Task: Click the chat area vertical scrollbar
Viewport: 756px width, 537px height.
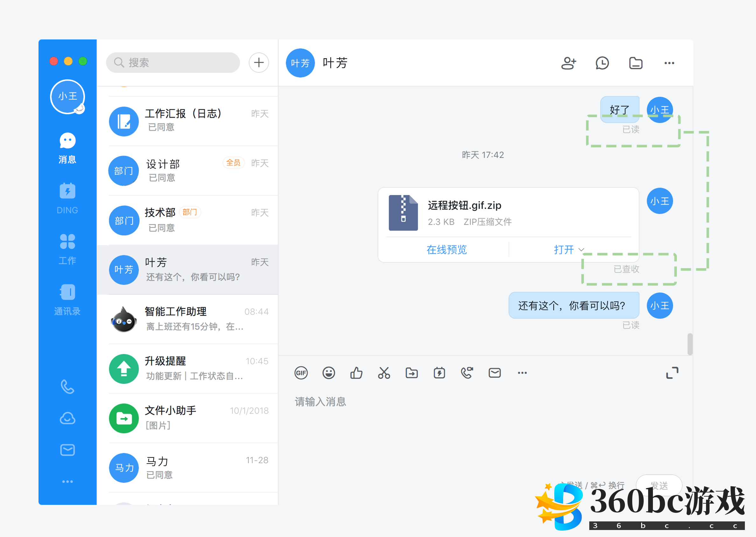Action: (690, 344)
